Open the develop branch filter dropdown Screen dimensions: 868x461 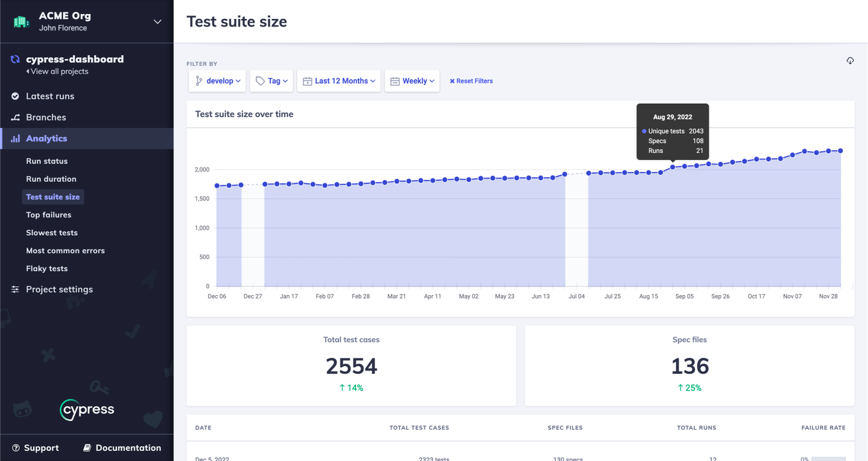(217, 81)
